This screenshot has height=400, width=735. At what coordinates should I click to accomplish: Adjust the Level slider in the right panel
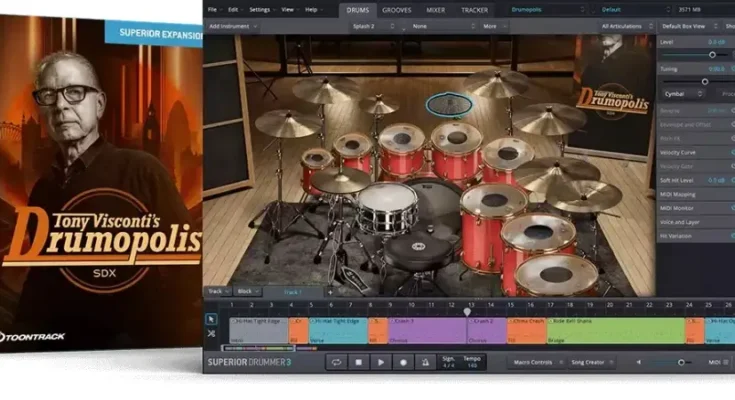coord(714,54)
